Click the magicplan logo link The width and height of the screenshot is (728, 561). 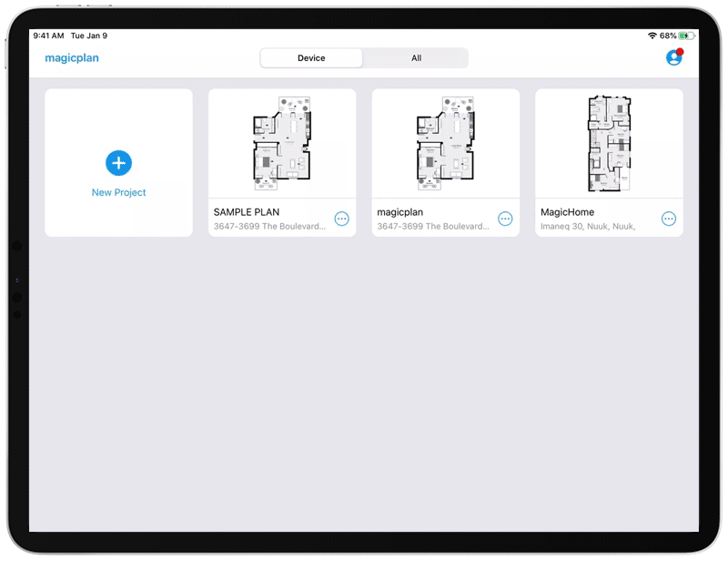72,58
